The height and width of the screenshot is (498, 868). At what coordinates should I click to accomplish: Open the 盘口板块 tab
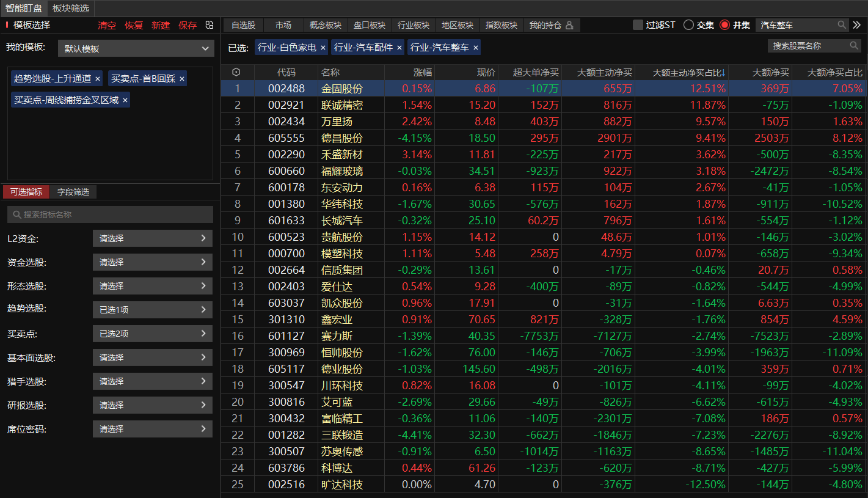pyautogui.click(x=370, y=25)
